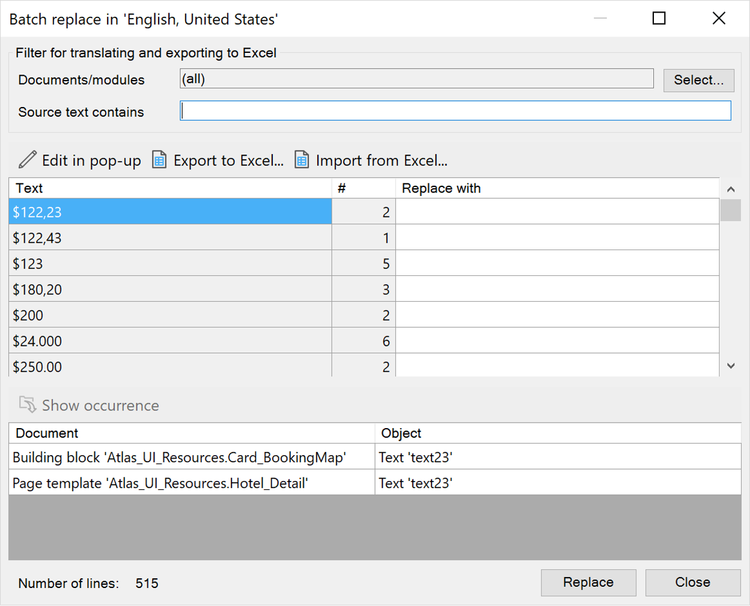
Task: Click the Replace with cell for $123
Action: coord(557,264)
